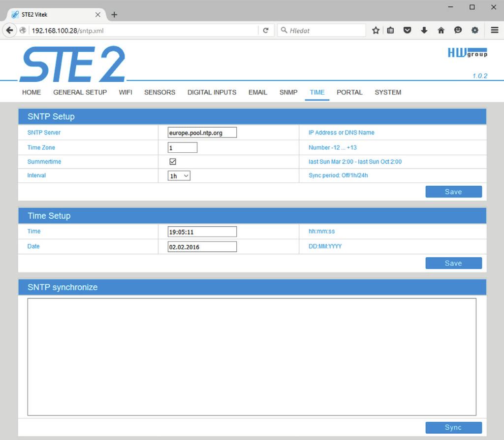
Task: Click the 'Date' label in Time Setup
Action: (33, 246)
